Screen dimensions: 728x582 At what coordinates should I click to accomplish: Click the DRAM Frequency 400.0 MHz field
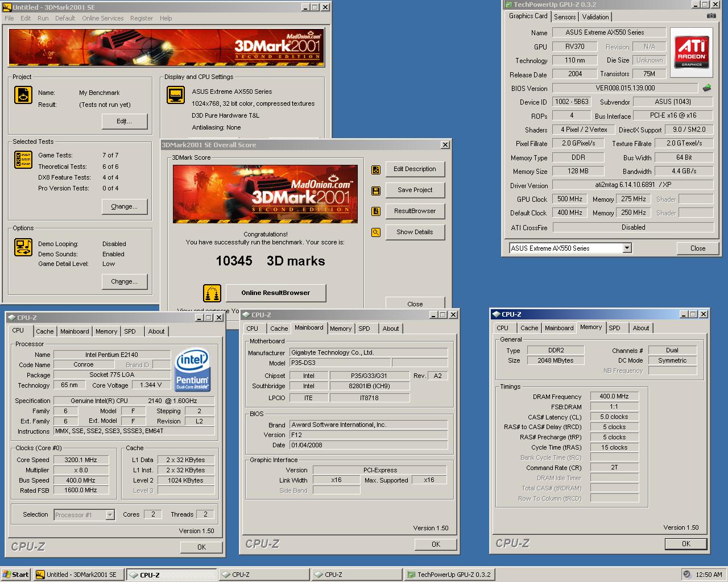tap(614, 397)
